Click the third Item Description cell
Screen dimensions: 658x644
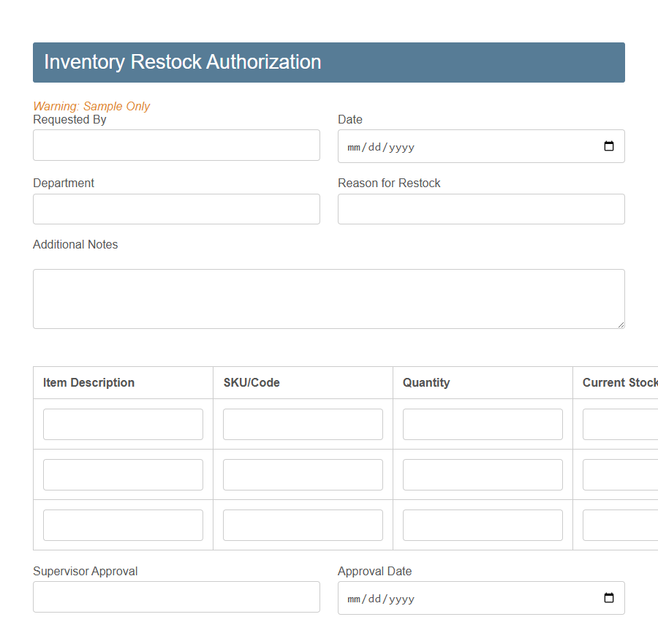pos(123,525)
